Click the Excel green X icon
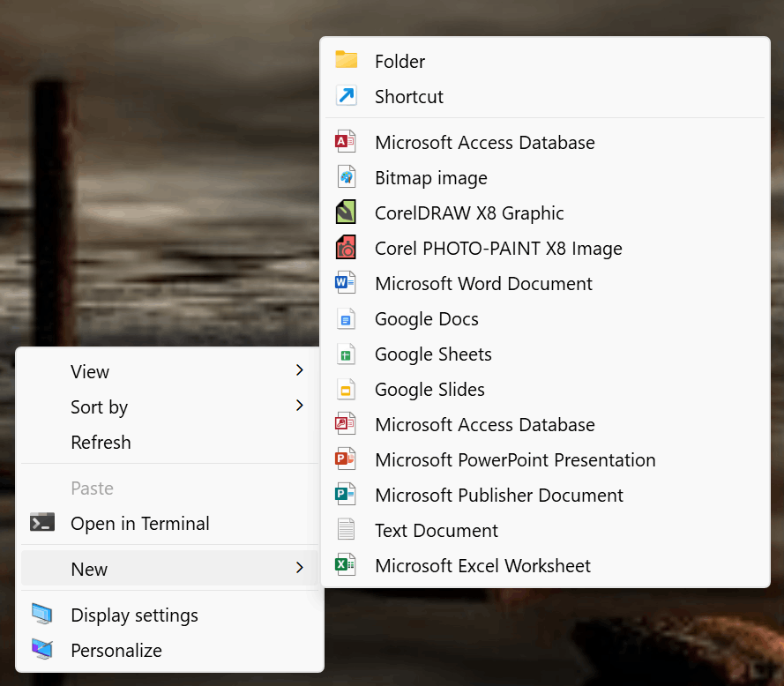The image size is (784, 686). tap(346, 564)
